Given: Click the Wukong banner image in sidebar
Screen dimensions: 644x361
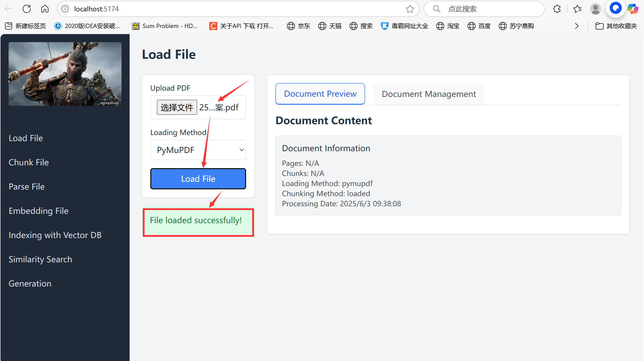Looking at the screenshot, I should pos(65,74).
